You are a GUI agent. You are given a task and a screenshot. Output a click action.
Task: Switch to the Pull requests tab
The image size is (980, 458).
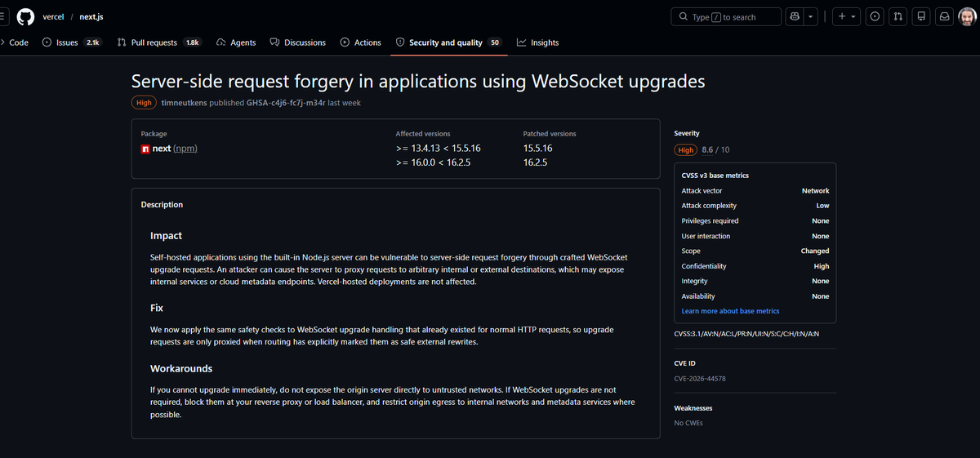click(x=159, y=42)
